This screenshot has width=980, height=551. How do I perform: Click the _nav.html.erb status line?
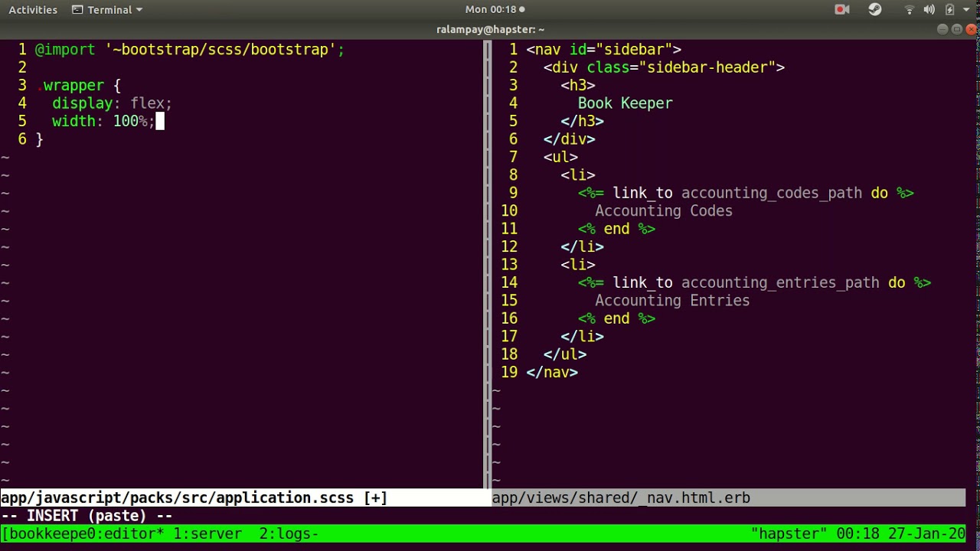pos(728,498)
